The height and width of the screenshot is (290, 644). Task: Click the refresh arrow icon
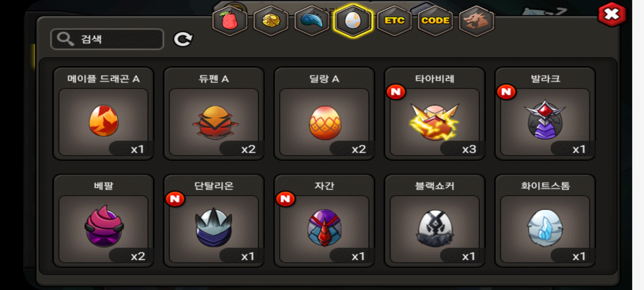pos(183,39)
